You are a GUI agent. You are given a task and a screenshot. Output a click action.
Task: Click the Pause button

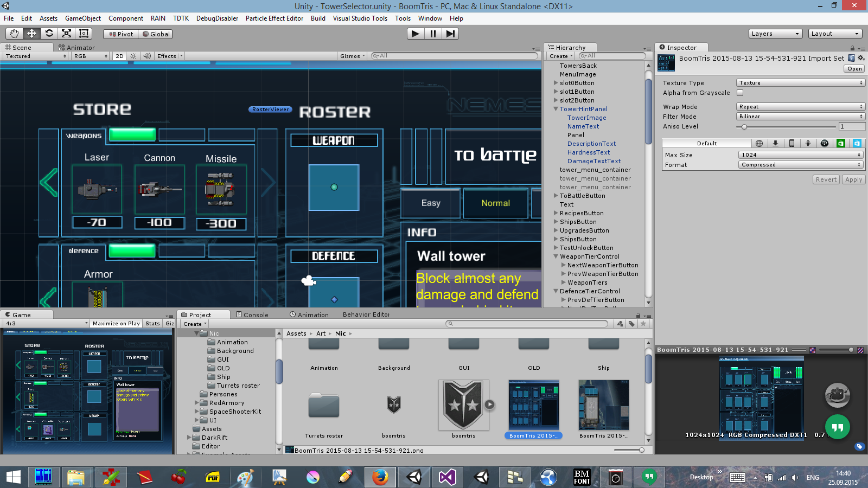[433, 34]
